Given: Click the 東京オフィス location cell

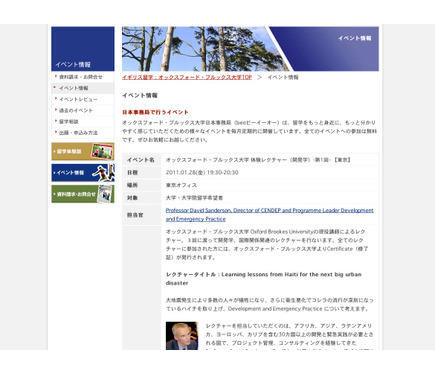Looking at the screenshot, I should [x=270, y=185].
